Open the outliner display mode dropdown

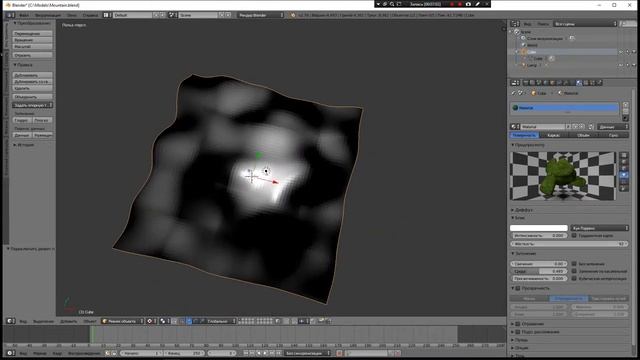tap(585, 24)
